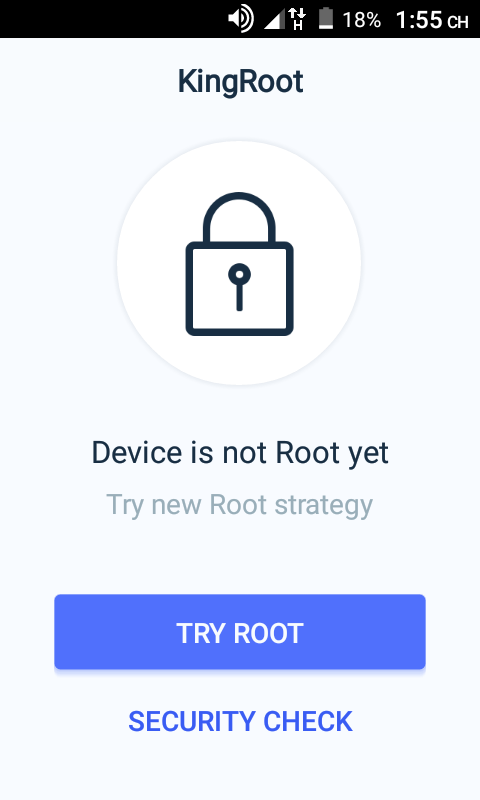Click the KingRoot title
Image resolution: width=480 pixels, height=800 pixels.
(240, 82)
